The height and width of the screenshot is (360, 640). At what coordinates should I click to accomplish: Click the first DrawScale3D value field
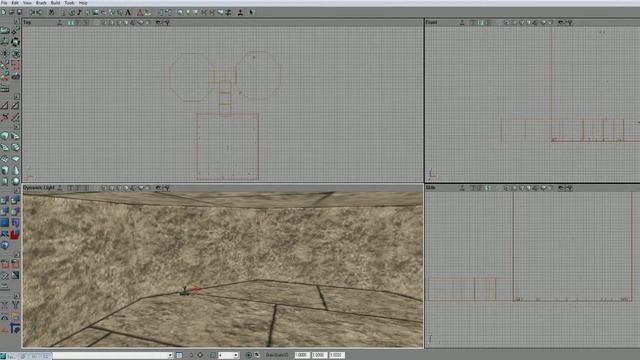(302, 356)
